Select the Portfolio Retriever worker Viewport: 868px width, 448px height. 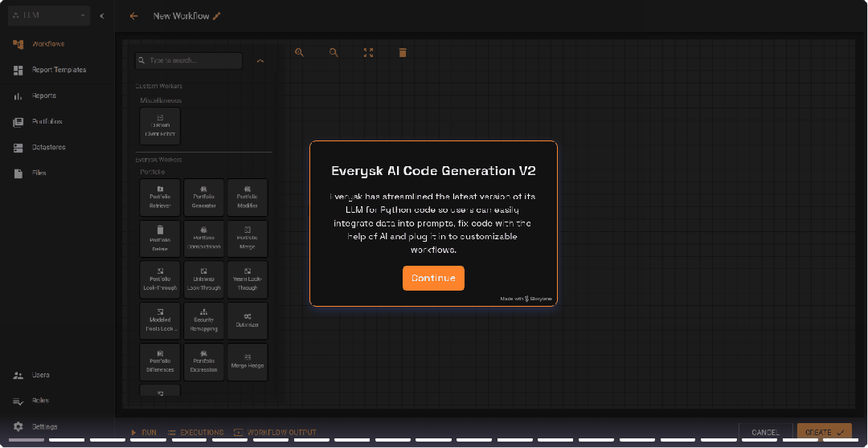pos(160,198)
